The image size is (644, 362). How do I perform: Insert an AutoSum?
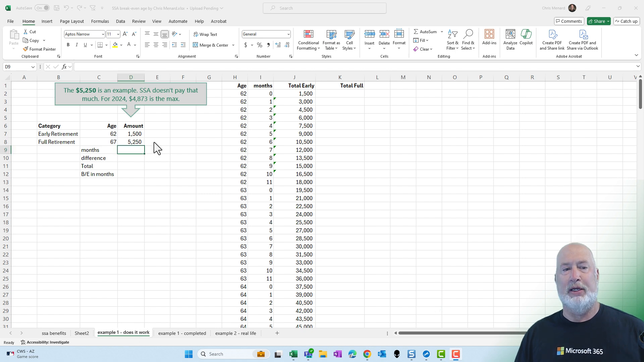tap(426, 32)
